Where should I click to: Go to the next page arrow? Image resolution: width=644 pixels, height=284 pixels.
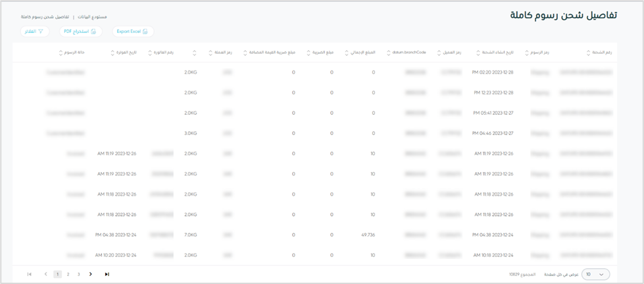91,274
